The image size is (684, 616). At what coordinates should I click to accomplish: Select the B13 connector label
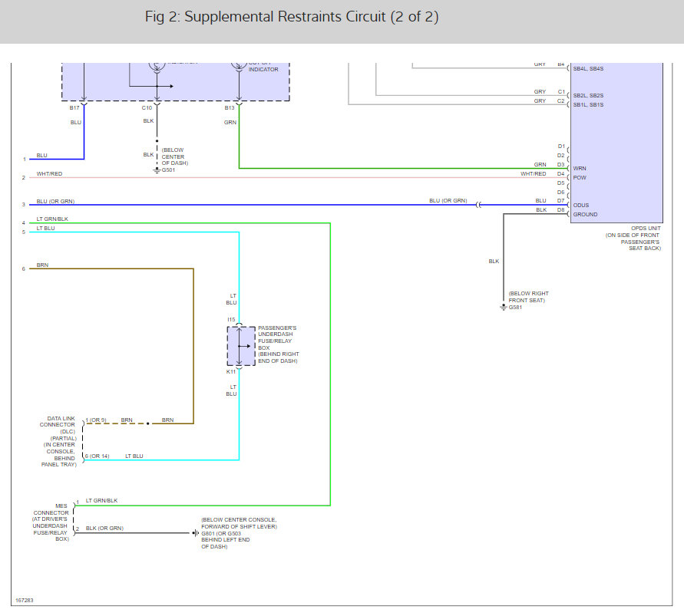coord(230,107)
